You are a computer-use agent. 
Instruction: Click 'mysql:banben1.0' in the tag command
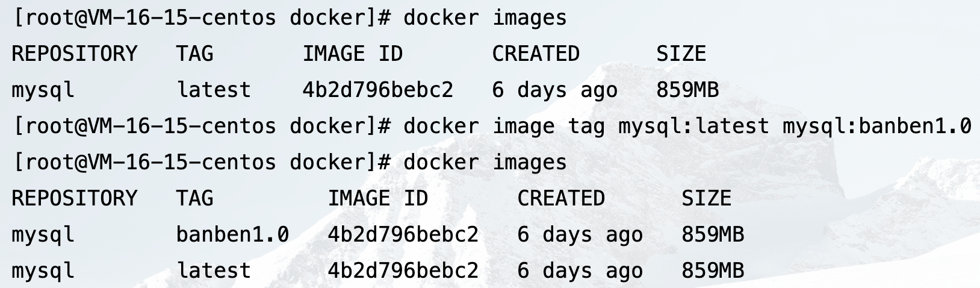pyautogui.click(x=876, y=127)
